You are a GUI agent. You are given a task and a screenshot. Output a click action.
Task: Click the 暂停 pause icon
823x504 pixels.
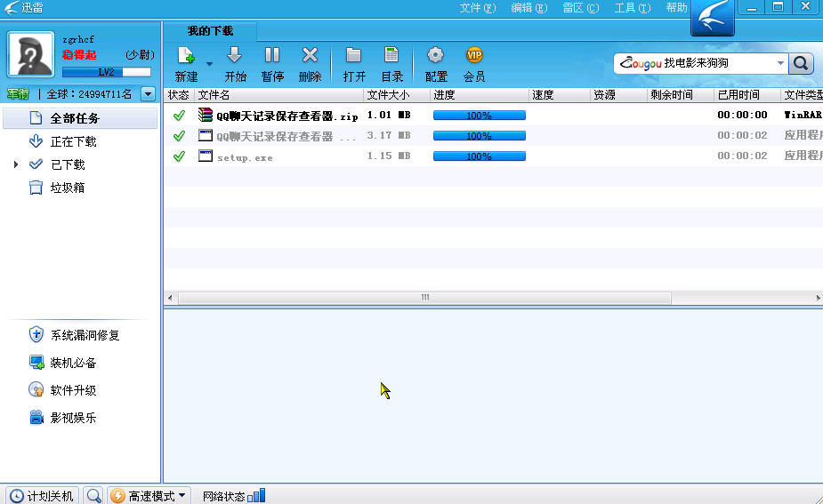tap(272, 55)
